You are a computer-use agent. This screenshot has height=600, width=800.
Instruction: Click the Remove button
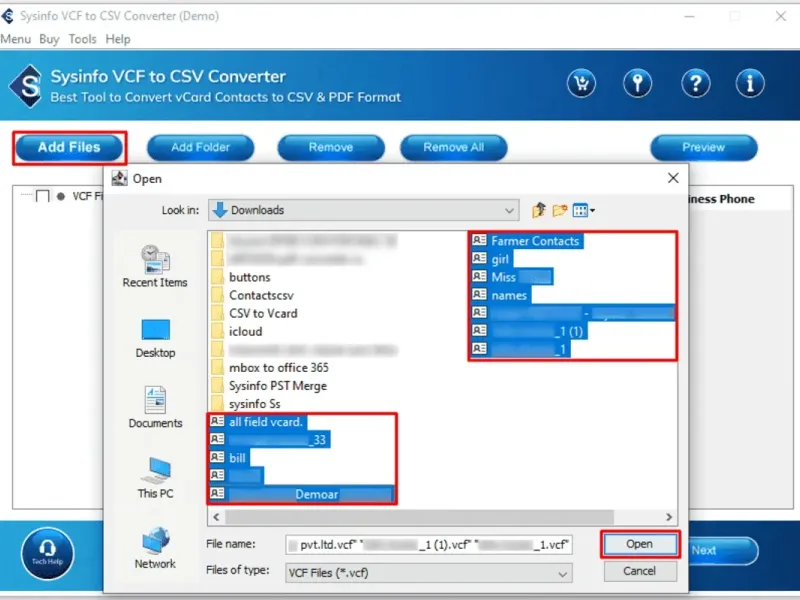click(331, 147)
